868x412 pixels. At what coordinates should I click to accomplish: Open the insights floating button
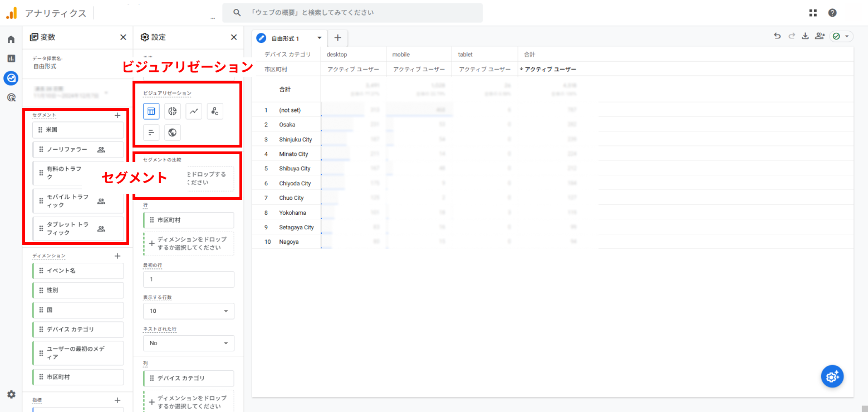832,376
